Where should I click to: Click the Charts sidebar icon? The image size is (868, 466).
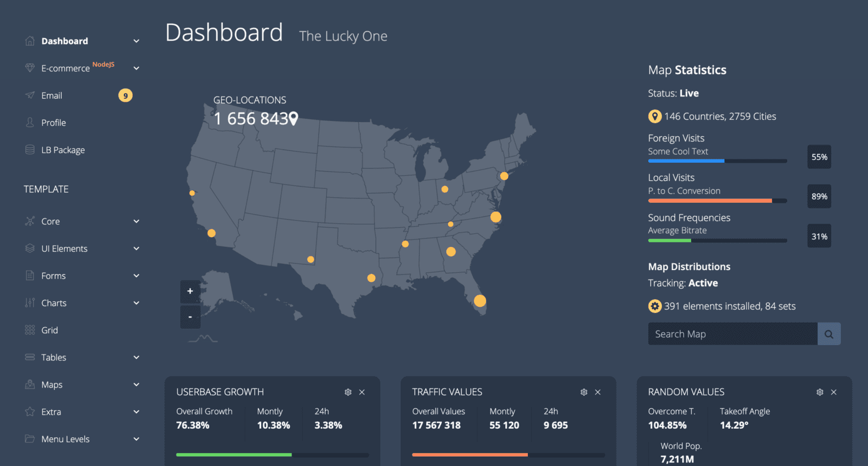tap(29, 303)
